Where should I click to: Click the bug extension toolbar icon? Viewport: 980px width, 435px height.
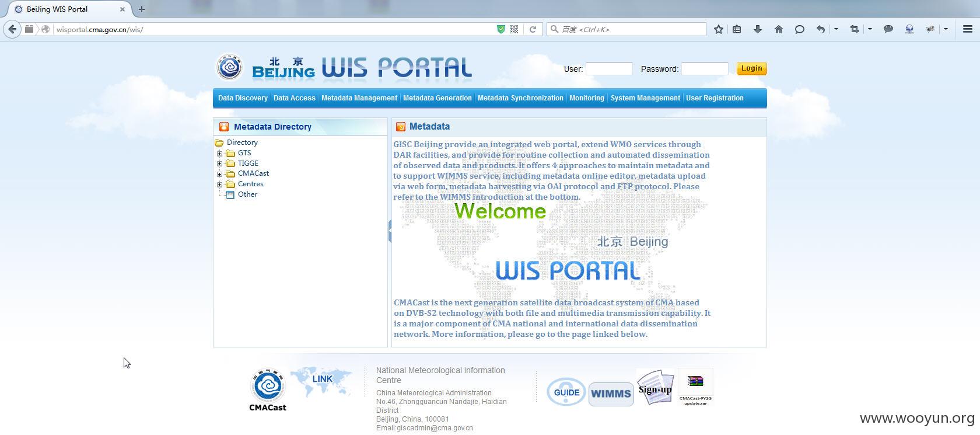(x=930, y=29)
